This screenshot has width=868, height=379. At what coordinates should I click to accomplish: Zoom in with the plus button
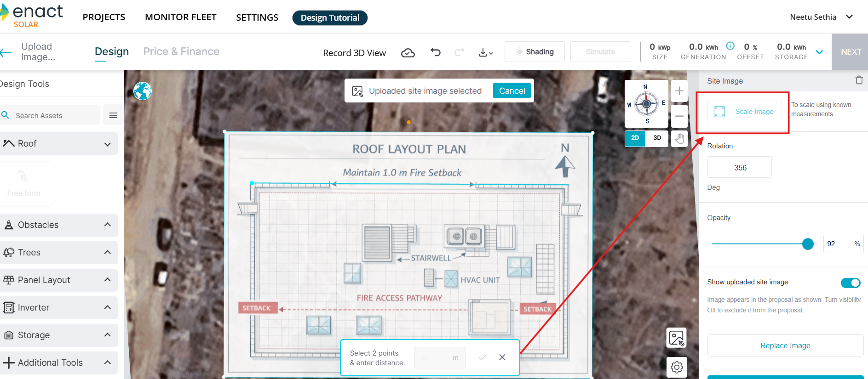(x=679, y=91)
